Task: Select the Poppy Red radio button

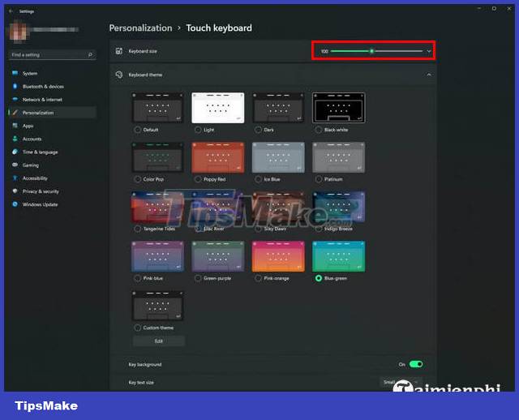Action: [198, 179]
